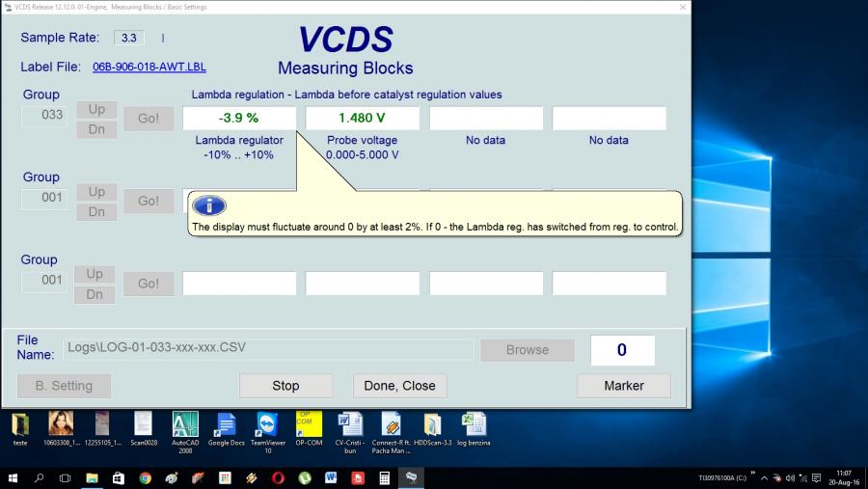Launch AutoCAD 2008 from the desktop

coord(185,425)
